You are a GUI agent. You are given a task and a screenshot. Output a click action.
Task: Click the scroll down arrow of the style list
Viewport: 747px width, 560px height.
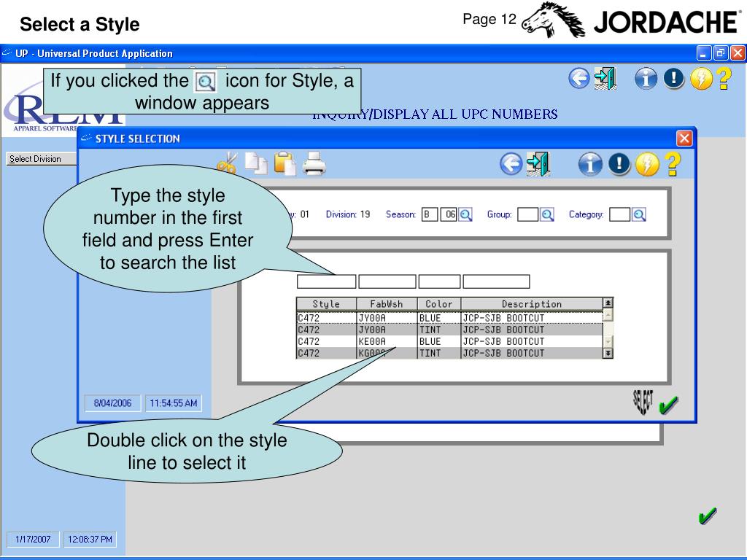(608, 342)
